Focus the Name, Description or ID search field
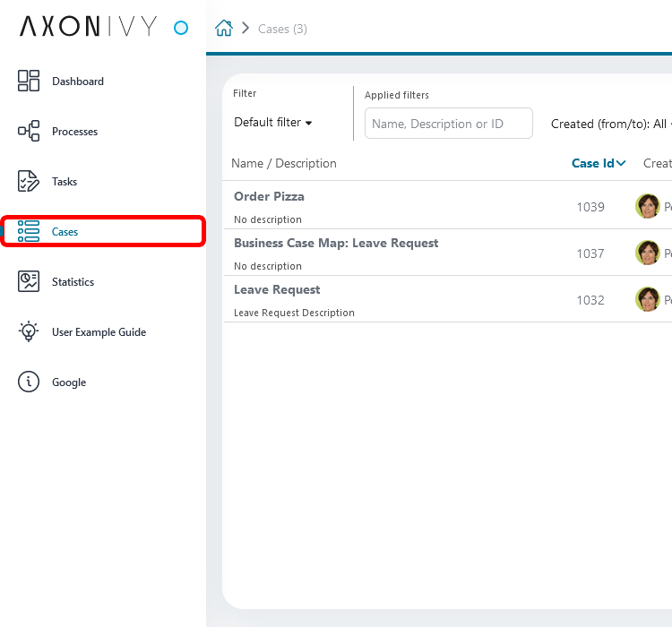Image resolution: width=672 pixels, height=627 pixels. [448, 124]
